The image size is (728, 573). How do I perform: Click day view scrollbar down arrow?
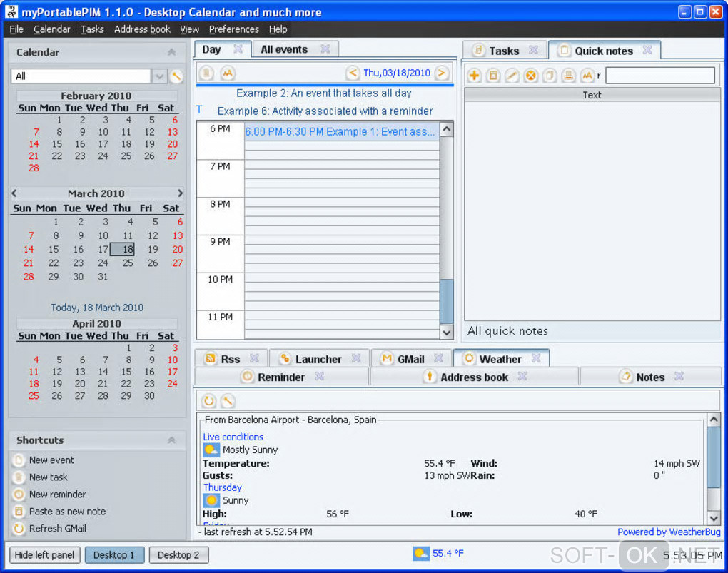(446, 332)
